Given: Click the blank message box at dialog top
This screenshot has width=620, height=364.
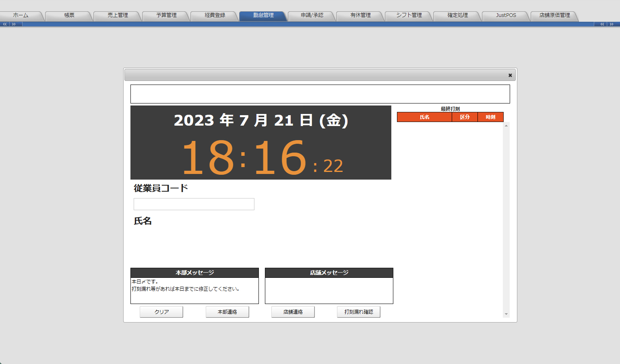Looking at the screenshot, I should point(320,94).
